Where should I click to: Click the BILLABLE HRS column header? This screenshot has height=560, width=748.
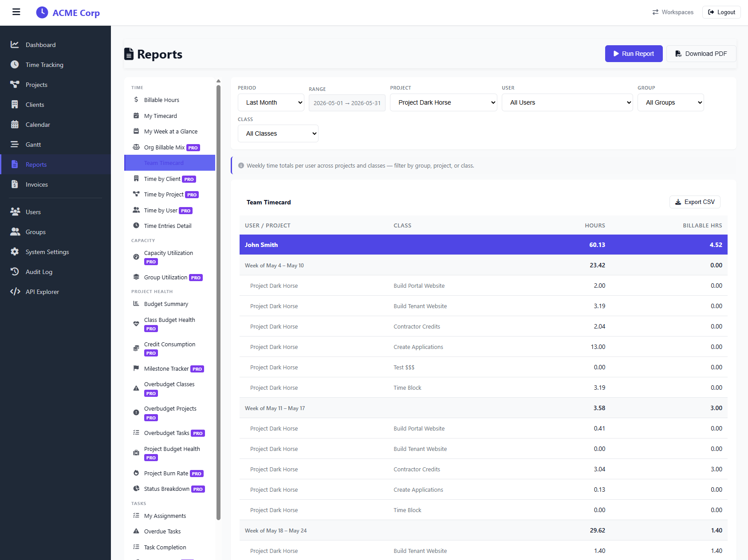point(702,225)
